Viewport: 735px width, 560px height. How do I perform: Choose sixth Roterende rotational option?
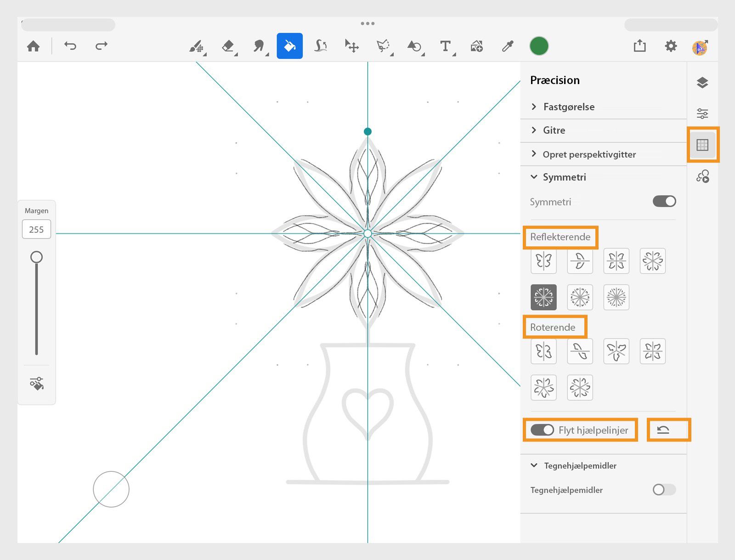[x=580, y=388]
